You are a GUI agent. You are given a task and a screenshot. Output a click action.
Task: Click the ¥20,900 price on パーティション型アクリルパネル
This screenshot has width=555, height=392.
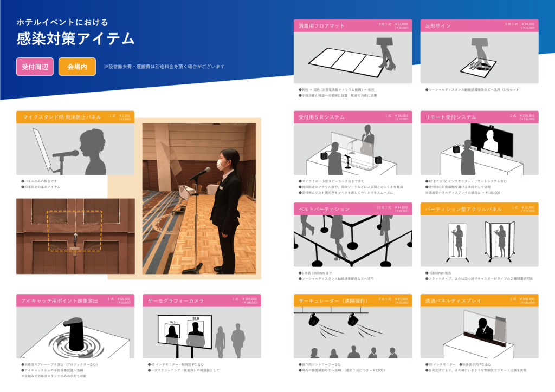[x=528, y=207]
